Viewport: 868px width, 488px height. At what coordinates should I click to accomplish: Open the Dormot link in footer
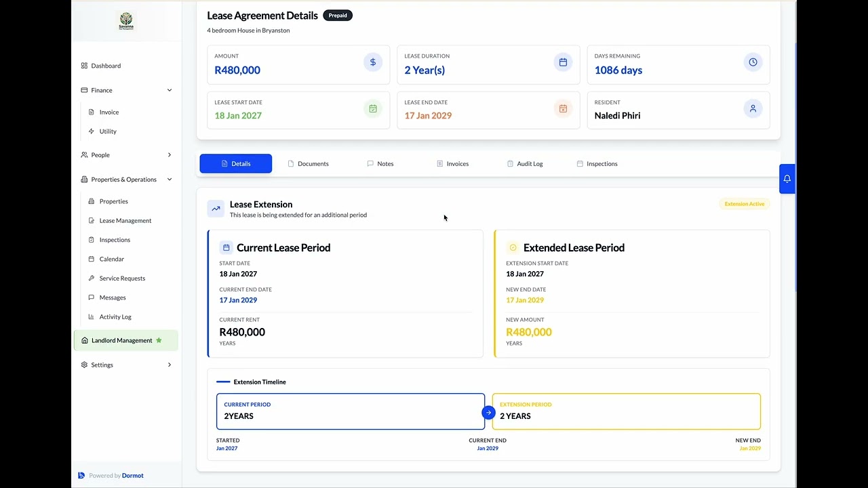pos(133,475)
